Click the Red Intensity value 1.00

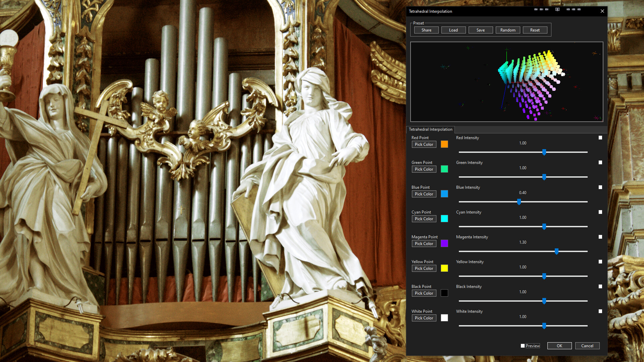tap(523, 143)
